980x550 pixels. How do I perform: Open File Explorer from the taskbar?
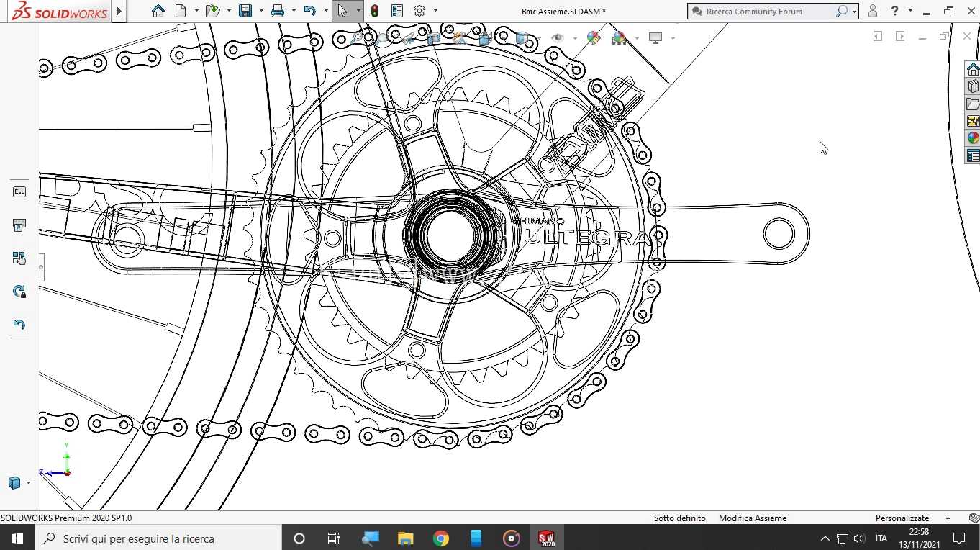(x=405, y=538)
